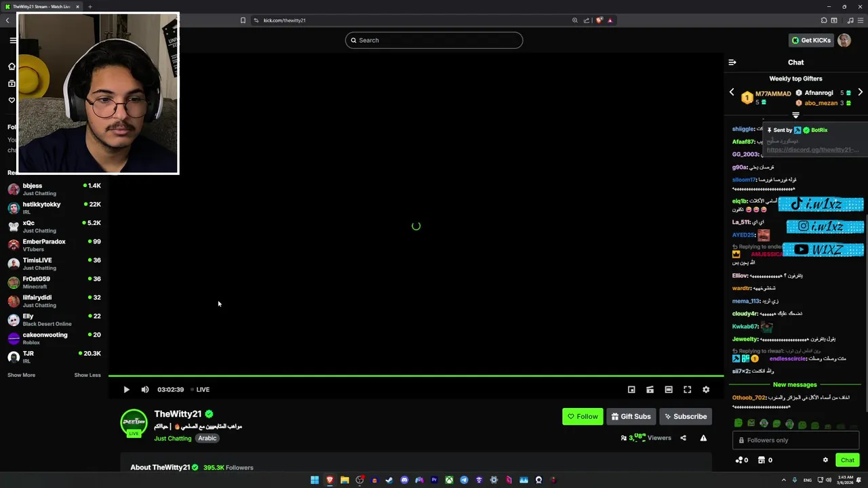This screenshot has width=868, height=488.
Task: Click the green stream progress bar
Action: coord(416,375)
